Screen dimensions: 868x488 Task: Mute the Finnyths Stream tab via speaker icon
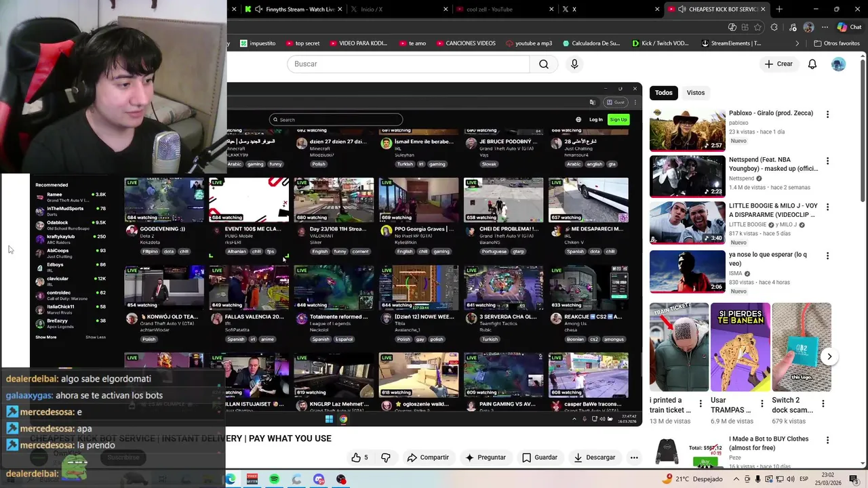click(x=258, y=9)
